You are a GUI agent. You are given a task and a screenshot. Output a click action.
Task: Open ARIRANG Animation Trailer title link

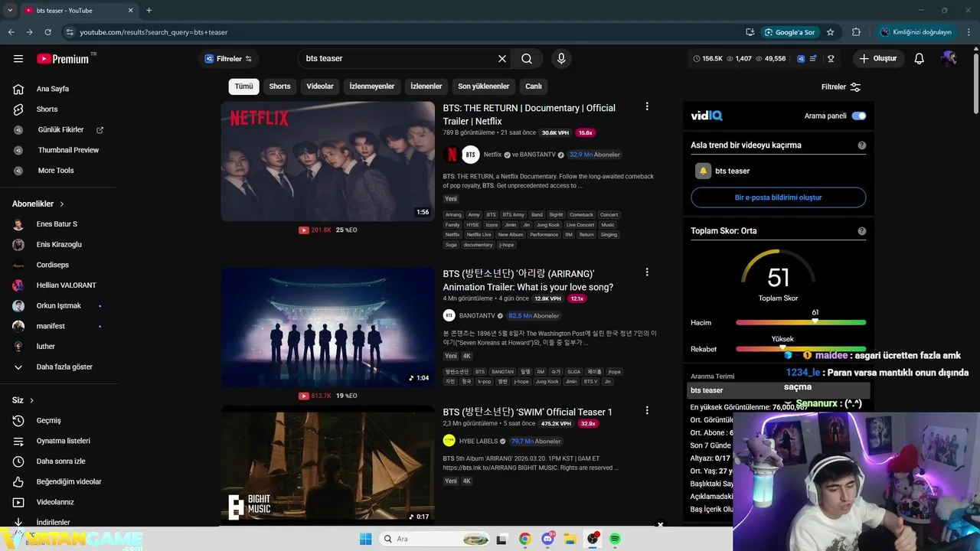[528, 280]
